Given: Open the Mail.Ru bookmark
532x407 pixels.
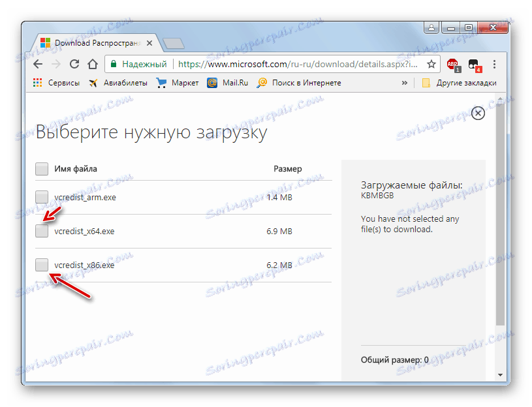Looking at the screenshot, I should (228, 83).
